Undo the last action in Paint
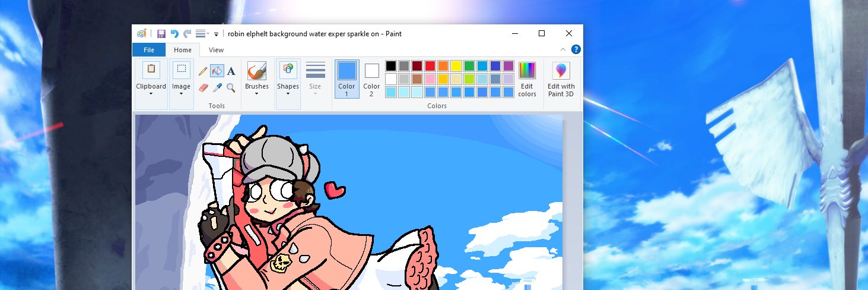 (x=174, y=34)
